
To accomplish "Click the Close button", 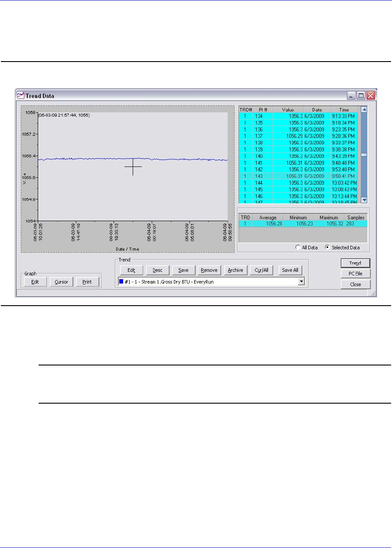I will [356, 284].
